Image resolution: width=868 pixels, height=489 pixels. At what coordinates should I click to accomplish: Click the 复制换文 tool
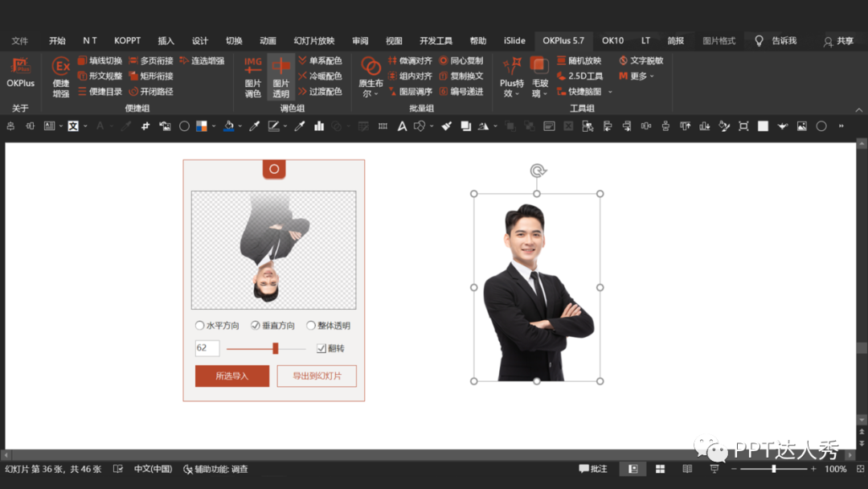click(x=461, y=76)
